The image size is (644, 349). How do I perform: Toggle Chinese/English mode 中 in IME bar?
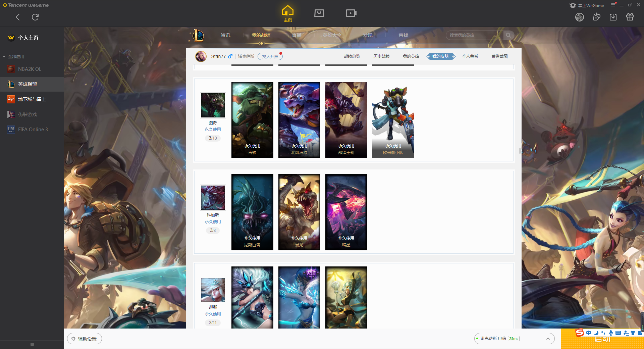tap(589, 333)
